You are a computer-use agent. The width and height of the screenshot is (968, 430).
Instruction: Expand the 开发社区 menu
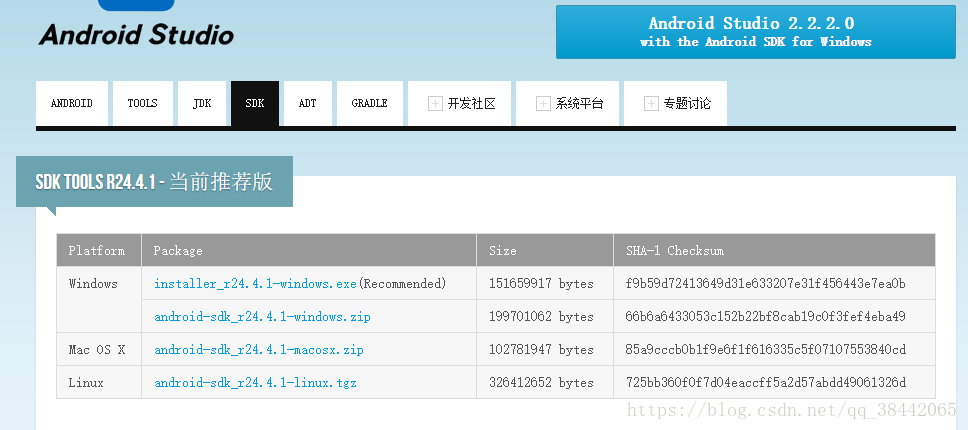459,103
